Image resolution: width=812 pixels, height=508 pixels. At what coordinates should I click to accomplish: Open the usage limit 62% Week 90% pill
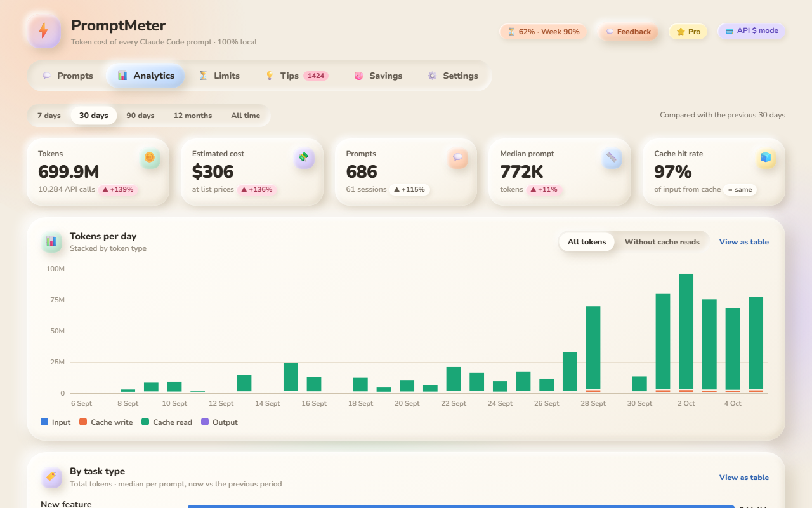point(544,32)
